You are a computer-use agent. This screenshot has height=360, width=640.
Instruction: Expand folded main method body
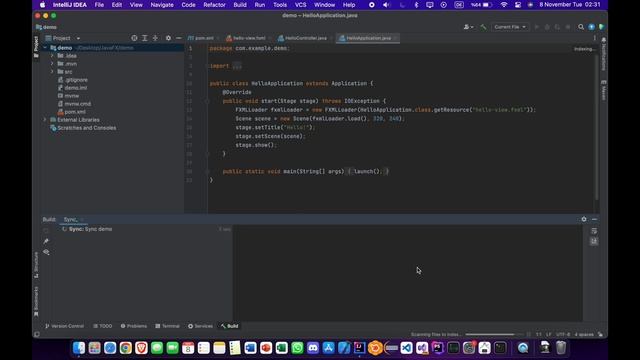point(367,171)
